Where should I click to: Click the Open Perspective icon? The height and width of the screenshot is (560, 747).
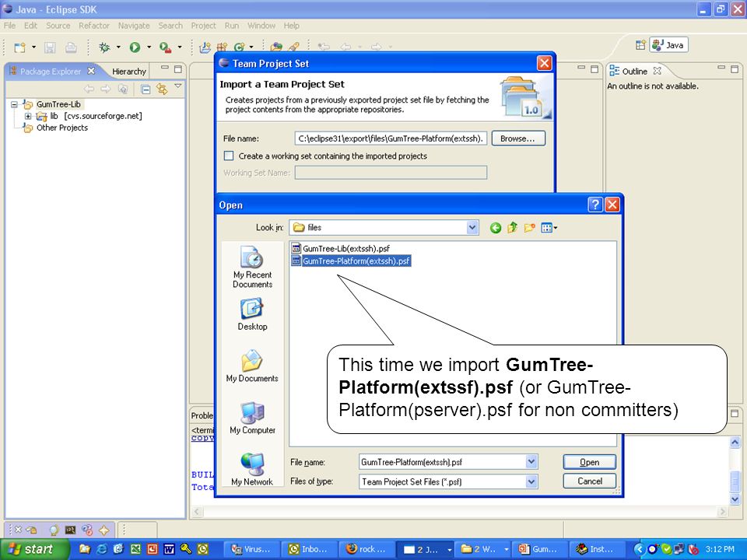point(640,45)
